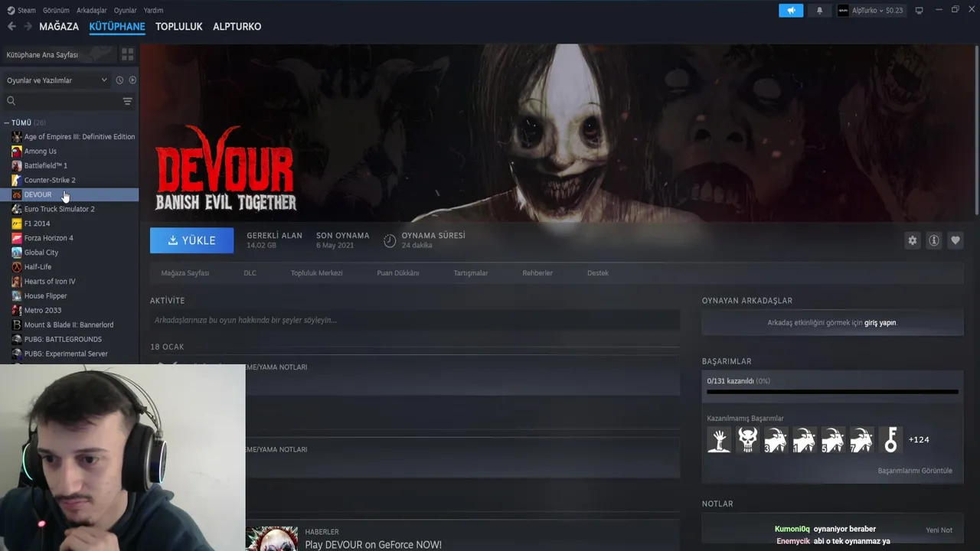
Task: Click the ready-to-play icon beside the clock
Action: click(132, 80)
